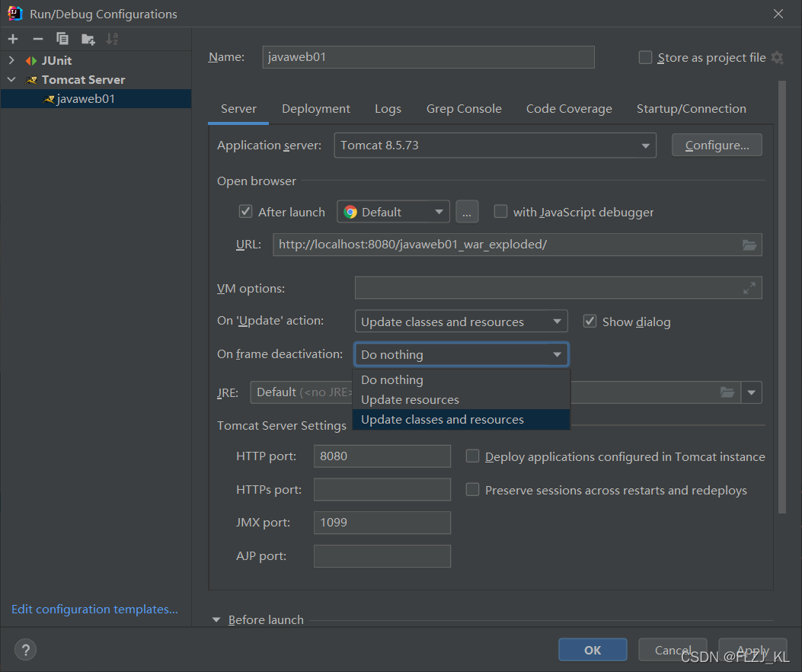Enable Preserve sessions across restarts and redeploys
Viewport: 802px width, 672px height.
473,490
